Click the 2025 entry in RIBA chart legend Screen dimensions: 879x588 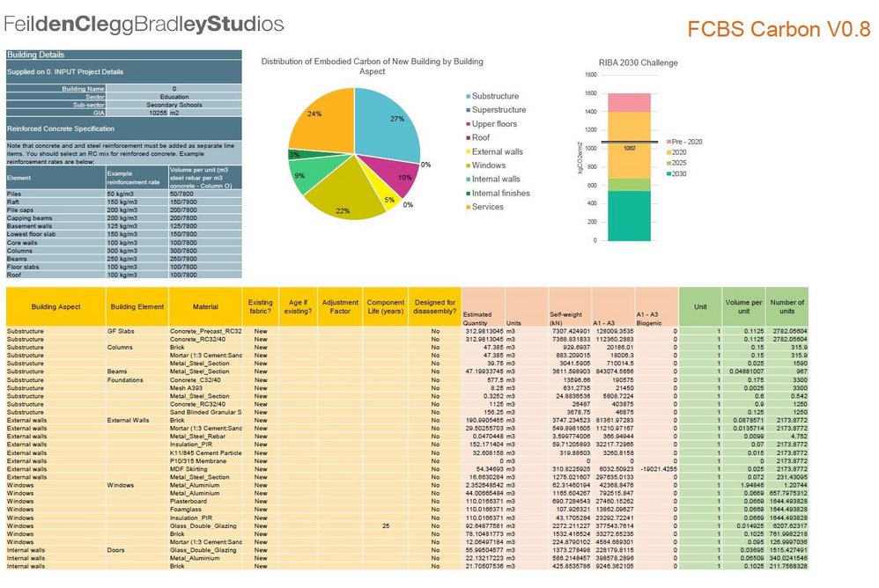(x=676, y=163)
